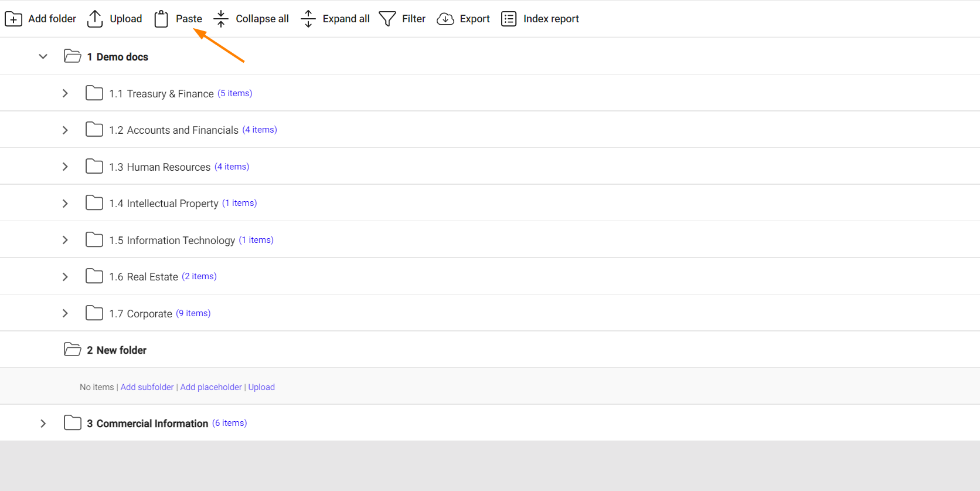980x491 pixels.
Task: Expand the 1.5 Information Technology chevron
Action: pos(65,240)
